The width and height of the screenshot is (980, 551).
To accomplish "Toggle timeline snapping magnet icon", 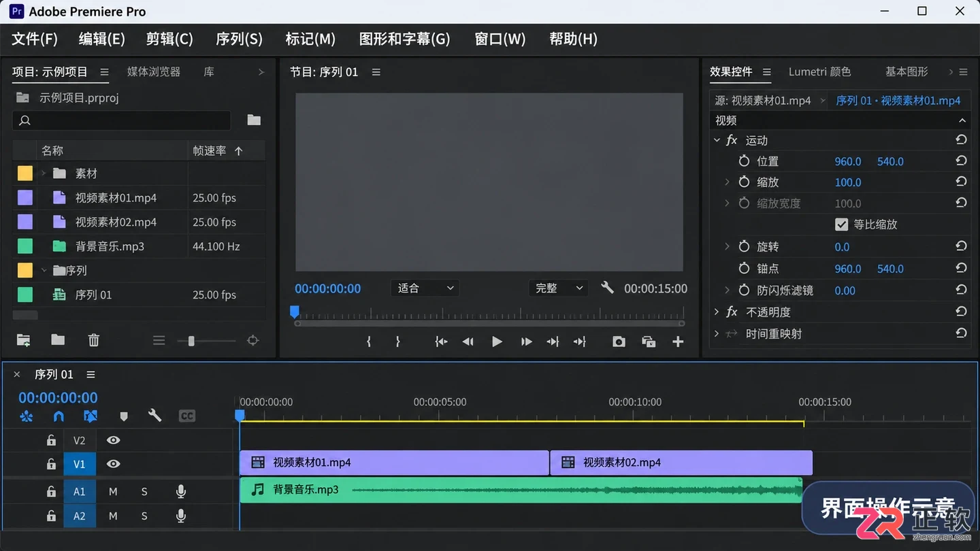I will 59,416.
